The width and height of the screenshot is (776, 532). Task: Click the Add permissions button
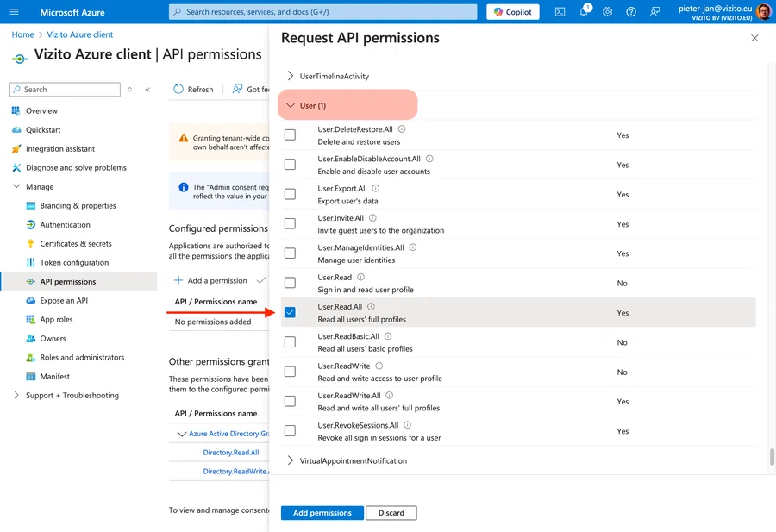[x=322, y=512]
